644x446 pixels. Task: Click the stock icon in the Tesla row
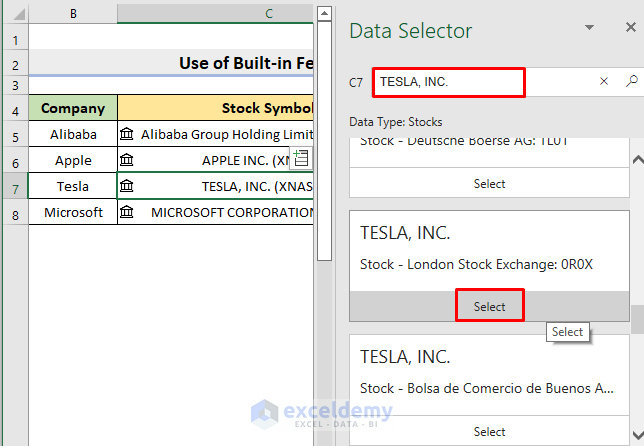(127, 186)
